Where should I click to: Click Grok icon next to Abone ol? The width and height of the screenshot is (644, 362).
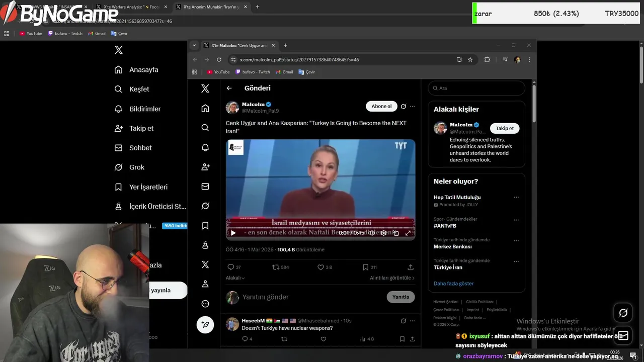(403, 107)
